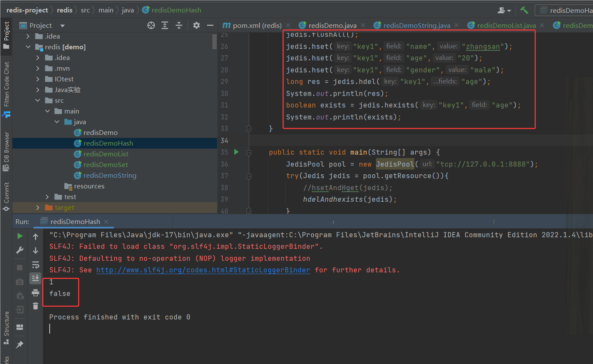Open slf4j StaticLoggerBinder link
Screen dimensions: 593x364
click(203, 270)
